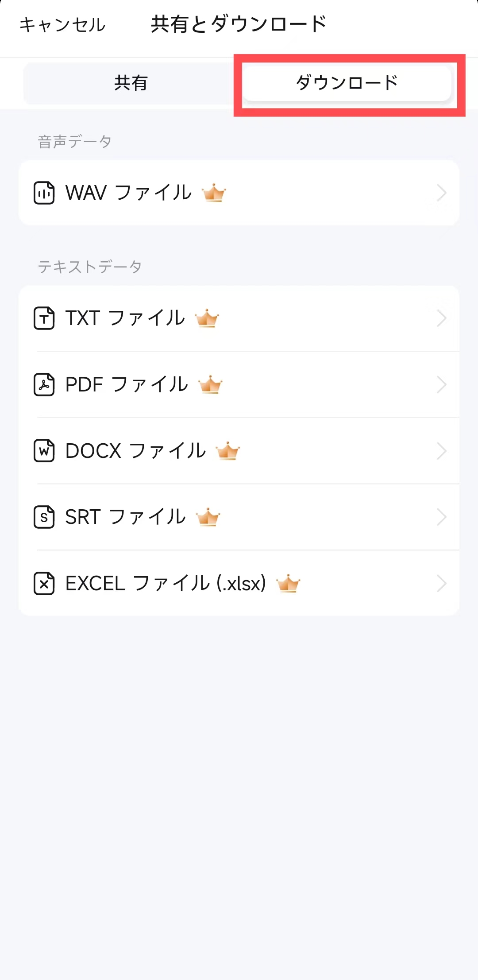The height and width of the screenshot is (980, 478).
Task: Tap the WAV audio file icon
Action: 44,193
